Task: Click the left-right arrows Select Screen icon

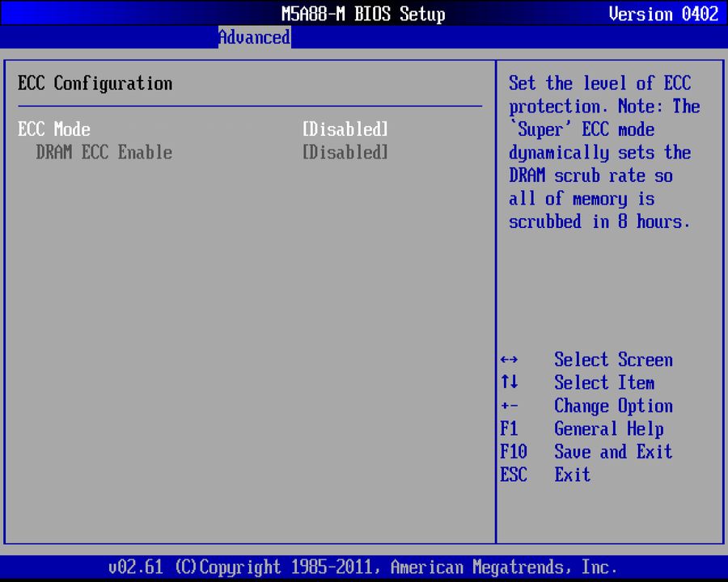Action: 510,360
